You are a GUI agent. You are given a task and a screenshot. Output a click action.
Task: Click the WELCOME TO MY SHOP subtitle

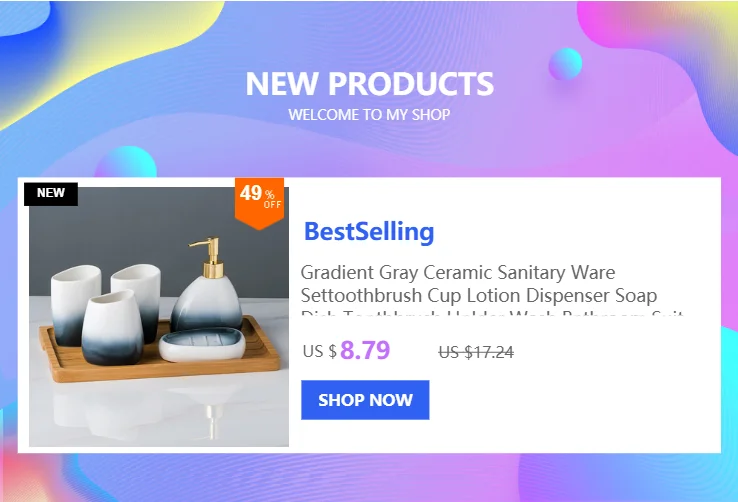[369, 114]
